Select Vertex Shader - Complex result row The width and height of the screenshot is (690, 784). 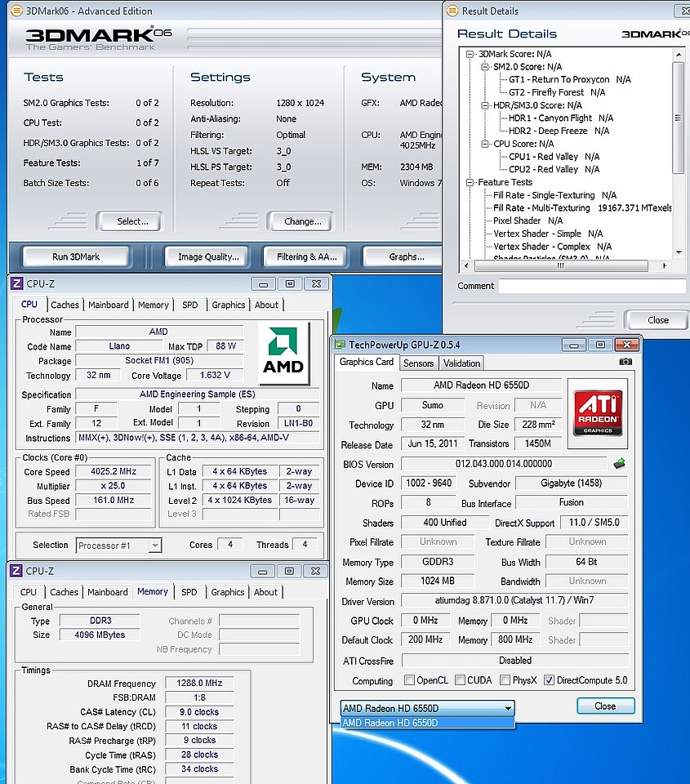tap(553, 247)
